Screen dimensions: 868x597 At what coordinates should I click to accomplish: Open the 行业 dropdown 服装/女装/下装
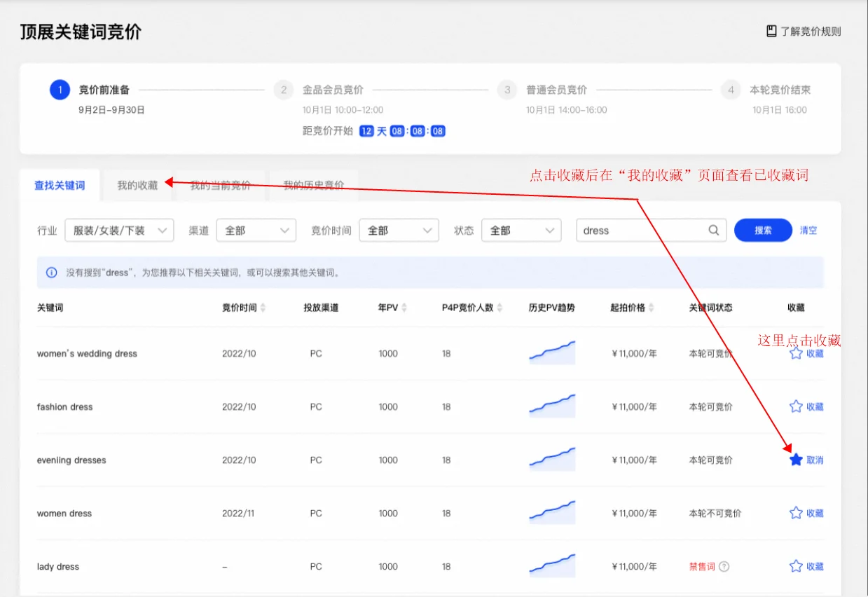point(119,231)
